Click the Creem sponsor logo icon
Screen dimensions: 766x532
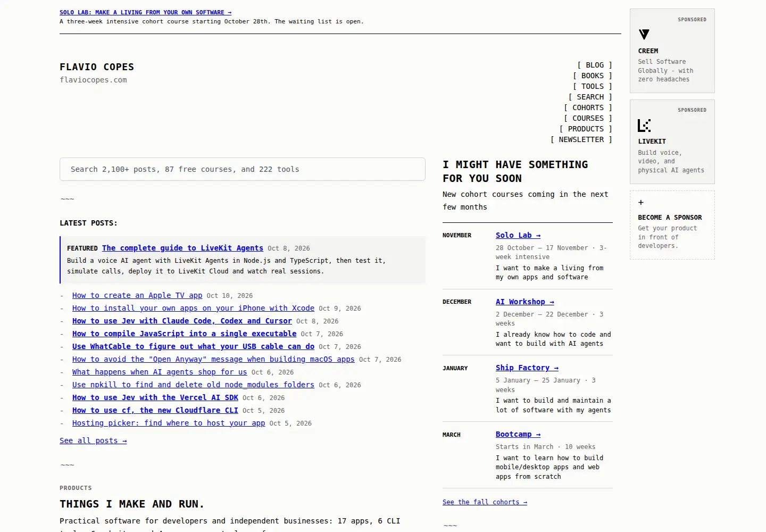pos(644,35)
